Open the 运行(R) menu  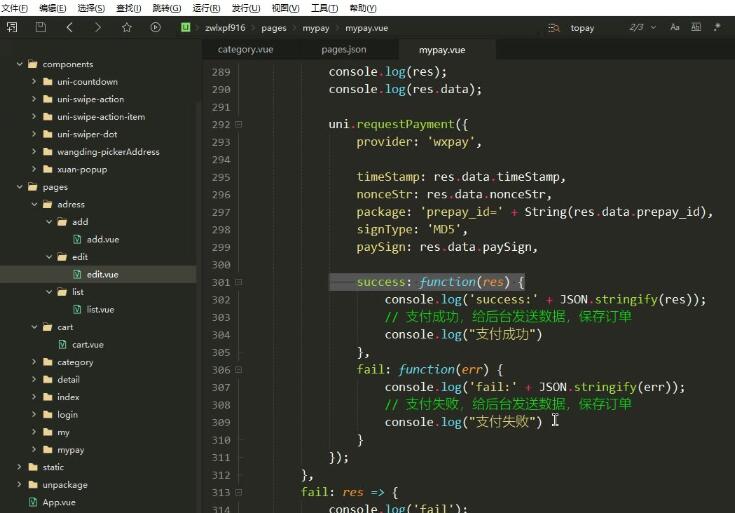[206, 8]
